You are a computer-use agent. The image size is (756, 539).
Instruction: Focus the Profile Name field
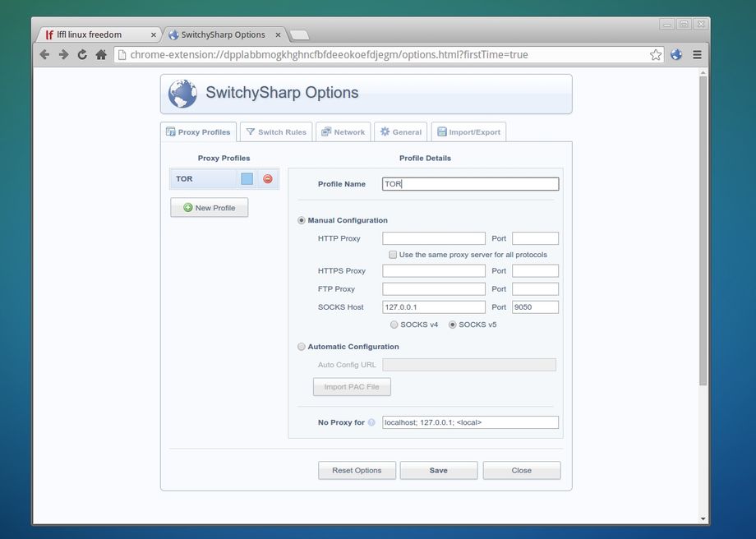click(x=471, y=184)
